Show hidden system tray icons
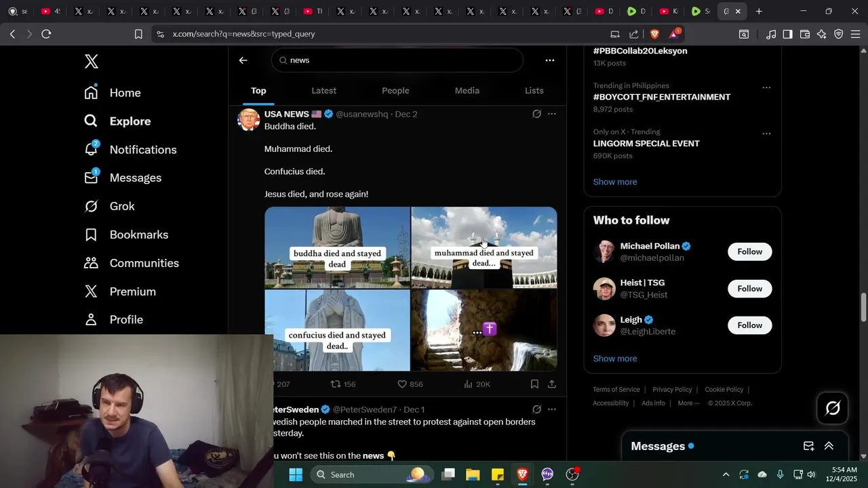The width and height of the screenshot is (868, 488). pyautogui.click(x=726, y=474)
